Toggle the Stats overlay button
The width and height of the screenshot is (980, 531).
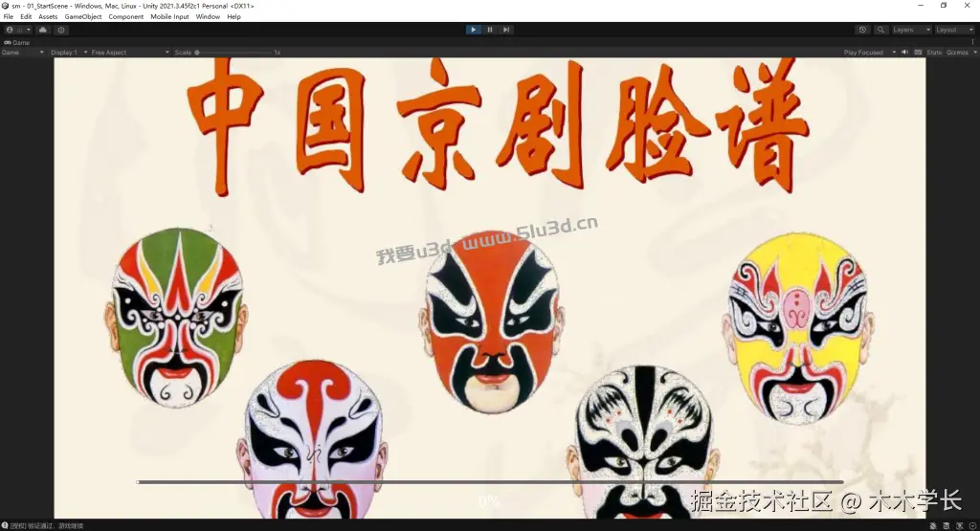coord(934,53)
